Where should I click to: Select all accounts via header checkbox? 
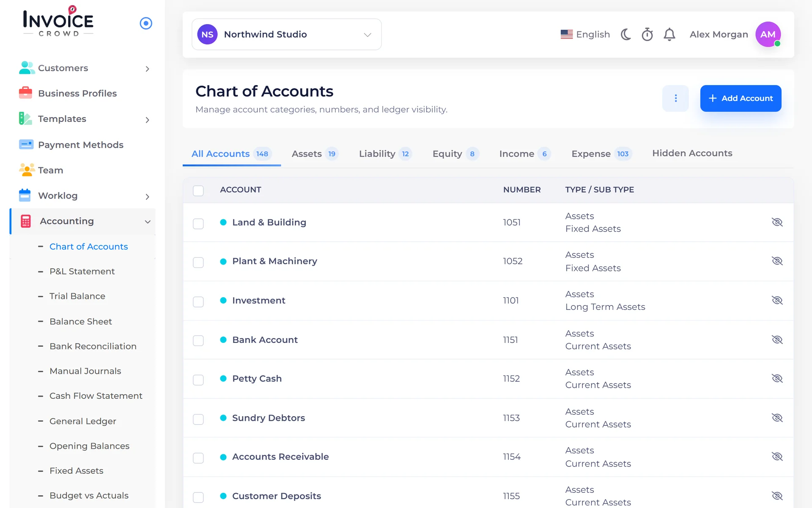click(198, 190)
